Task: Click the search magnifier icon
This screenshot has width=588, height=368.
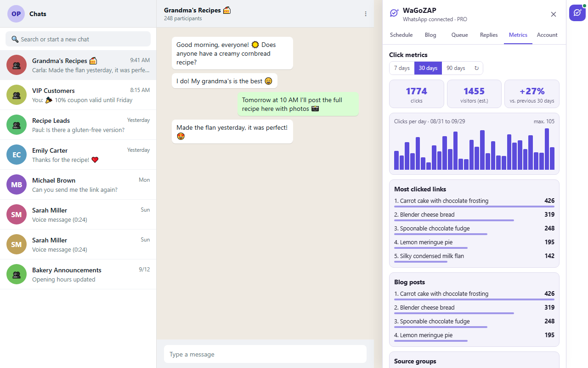Action: (x=15, y=39)
